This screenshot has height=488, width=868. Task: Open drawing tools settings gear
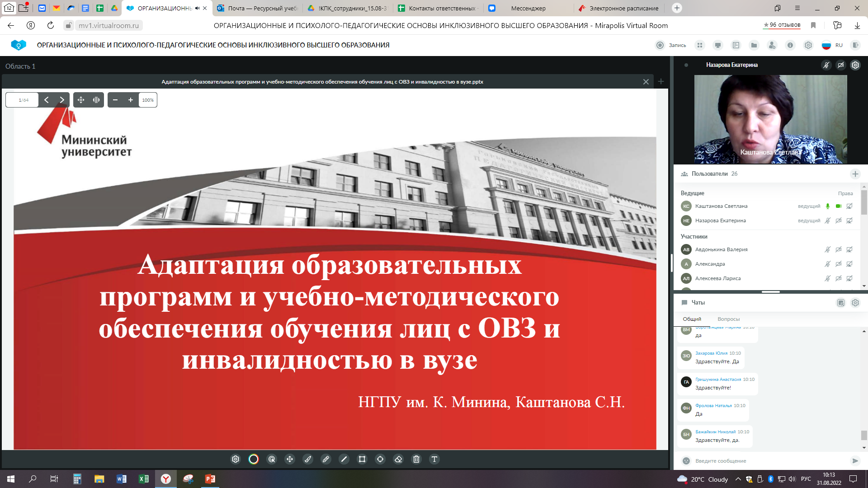coord(236,459)
